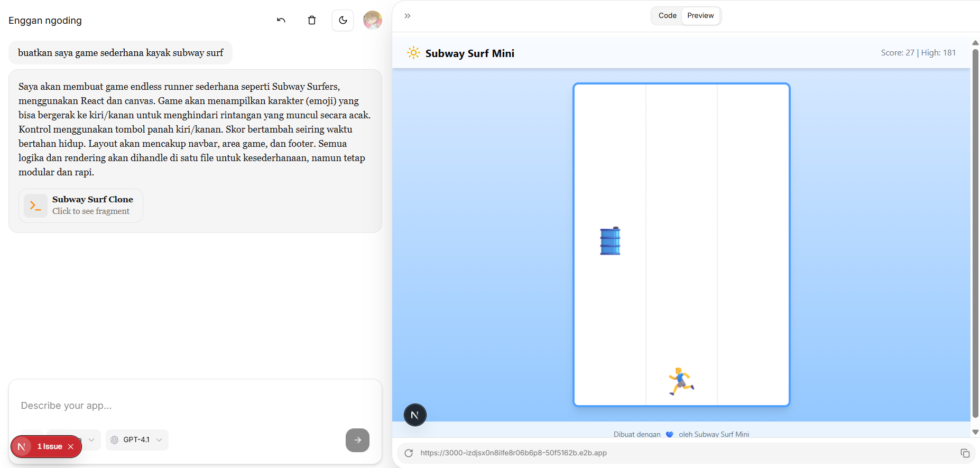Screen dimensions: 980x468
Task: Switch to the Code tab
Action: [667, 16]
